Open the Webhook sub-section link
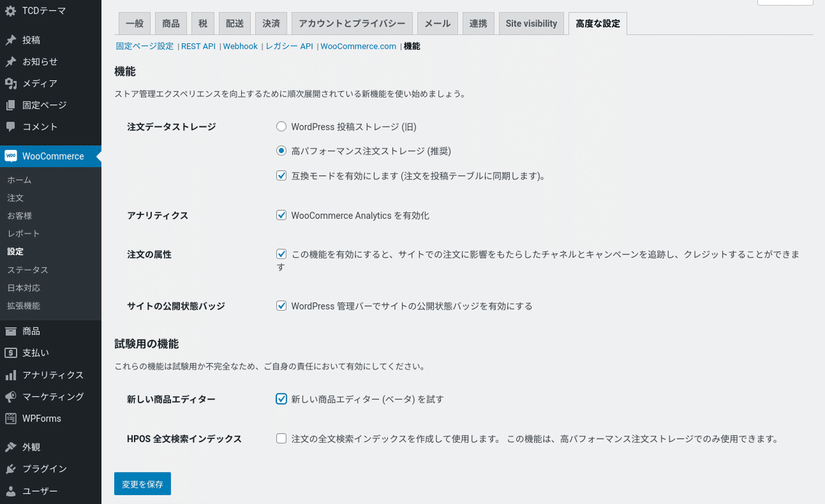The image size is (825, 504). (x=241, y=46)
